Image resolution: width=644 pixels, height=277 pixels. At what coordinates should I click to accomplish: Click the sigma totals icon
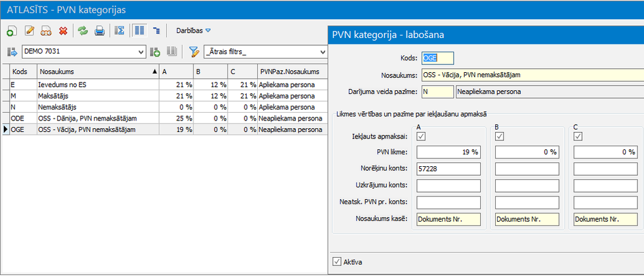tap(119, 30)
